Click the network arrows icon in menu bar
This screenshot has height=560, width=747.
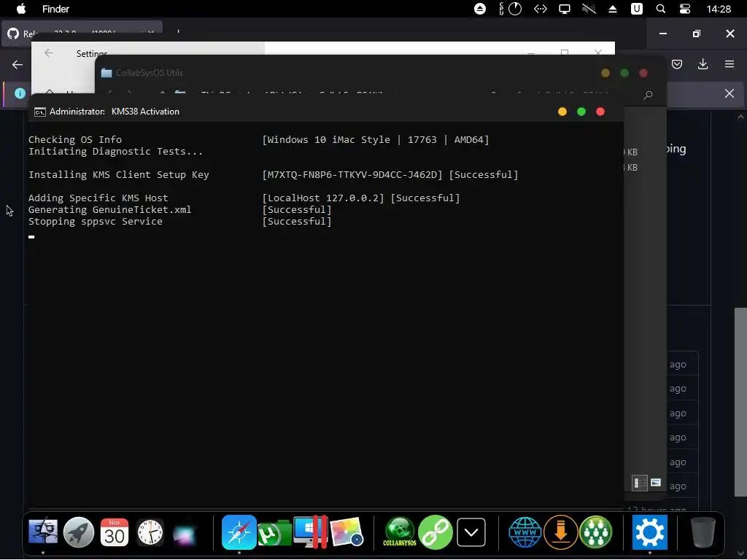pos(541,9)
